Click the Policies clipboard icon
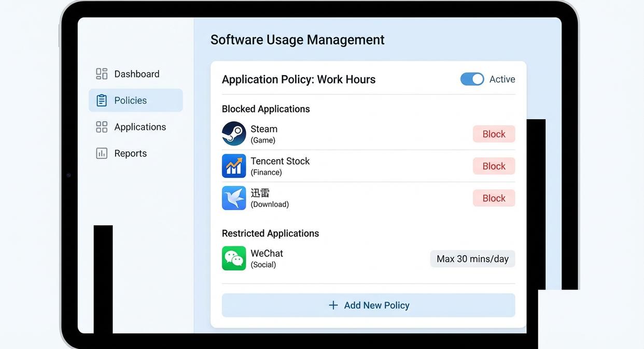This screenshot has height=349, width=644. (x=102, y=100)
